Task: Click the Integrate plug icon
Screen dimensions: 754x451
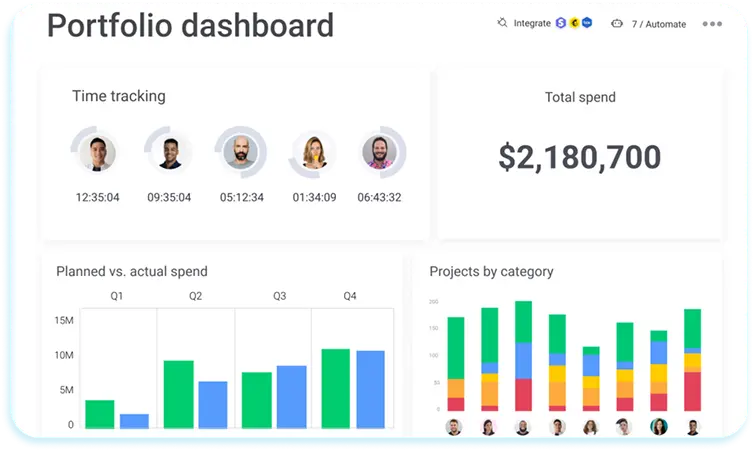Action: click(x=502, y=23)
